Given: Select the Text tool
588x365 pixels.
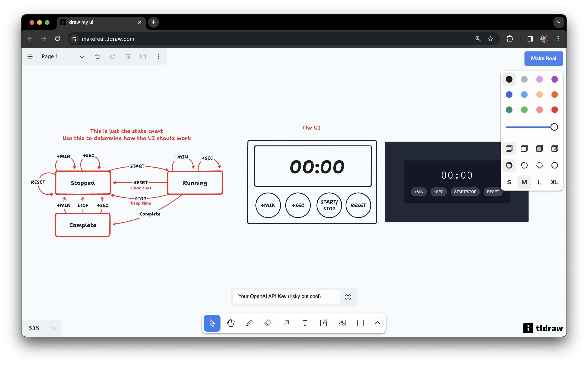Looking at the screenshot, I should tap(305, 323).
